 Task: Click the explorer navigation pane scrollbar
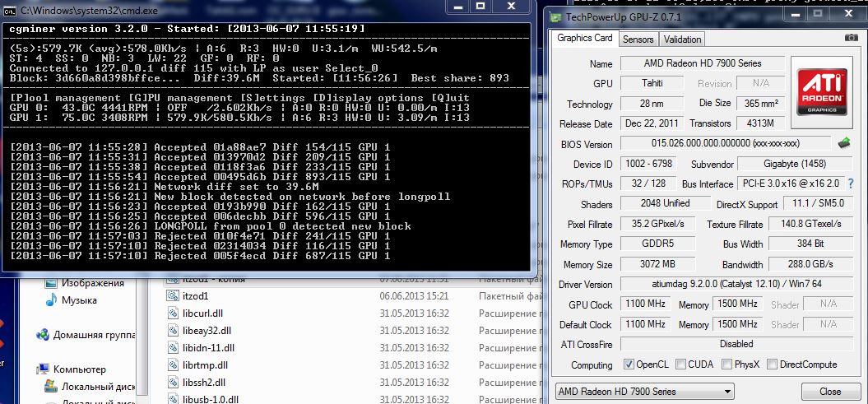(x=144, y=339)
